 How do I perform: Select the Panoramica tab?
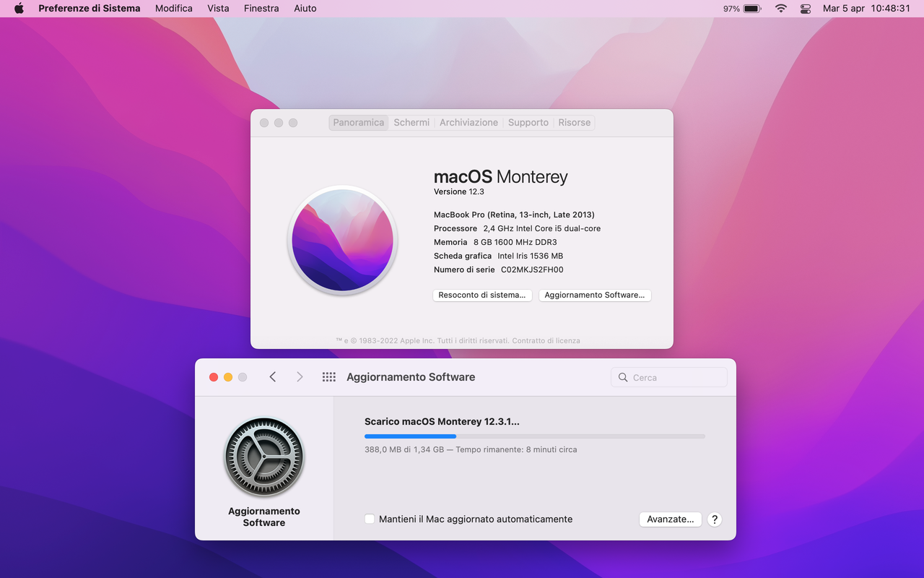[x=359, y=123]
